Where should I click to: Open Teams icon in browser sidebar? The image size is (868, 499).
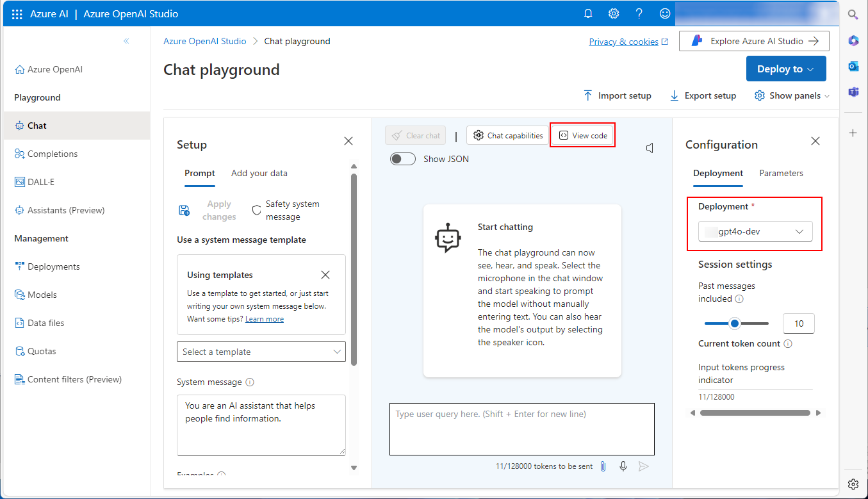pyautogui.click(x=853, y=92)
